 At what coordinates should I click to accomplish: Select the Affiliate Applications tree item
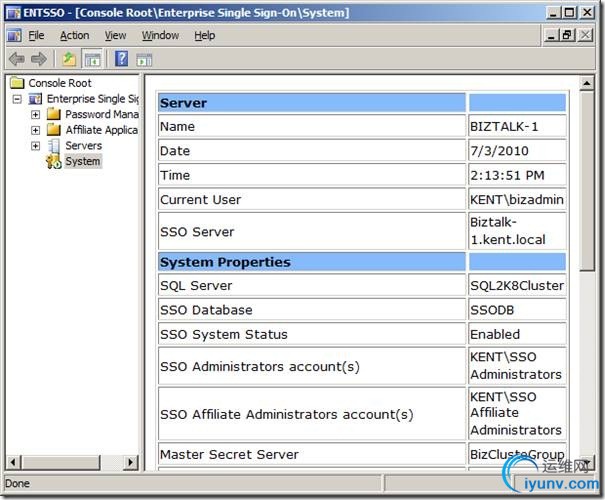click(102, 130)
